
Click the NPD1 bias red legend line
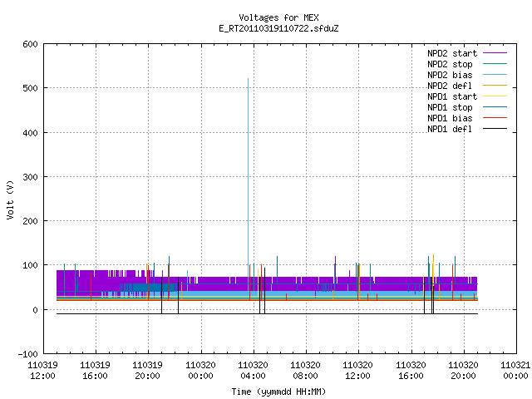point(495,118)
